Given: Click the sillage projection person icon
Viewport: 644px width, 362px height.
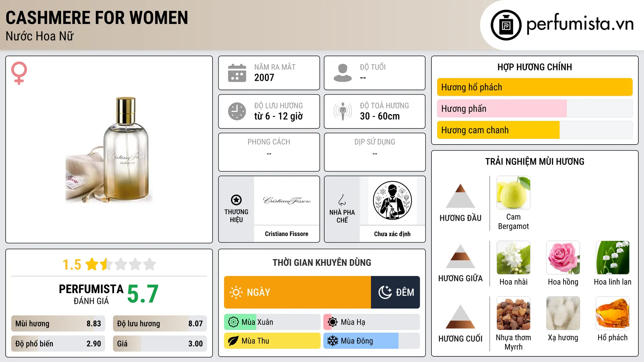Looking at the screenshot, I should click(x=342, y=111).
